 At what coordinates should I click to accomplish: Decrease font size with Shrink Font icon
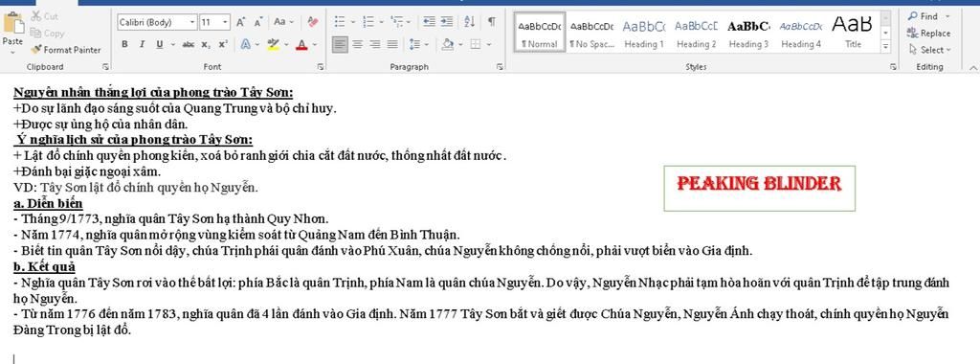tap(258, 22)
